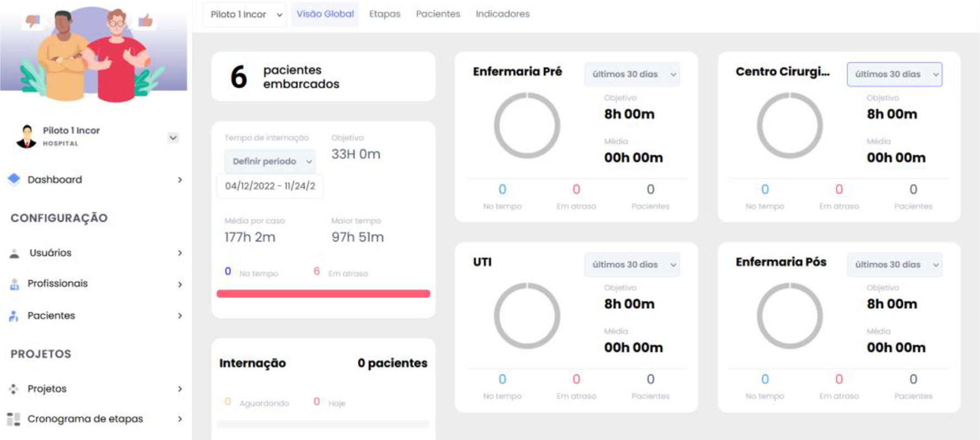Open the Piloto 1 Incor project dropdown
The image size is (980, 440).
244,14
